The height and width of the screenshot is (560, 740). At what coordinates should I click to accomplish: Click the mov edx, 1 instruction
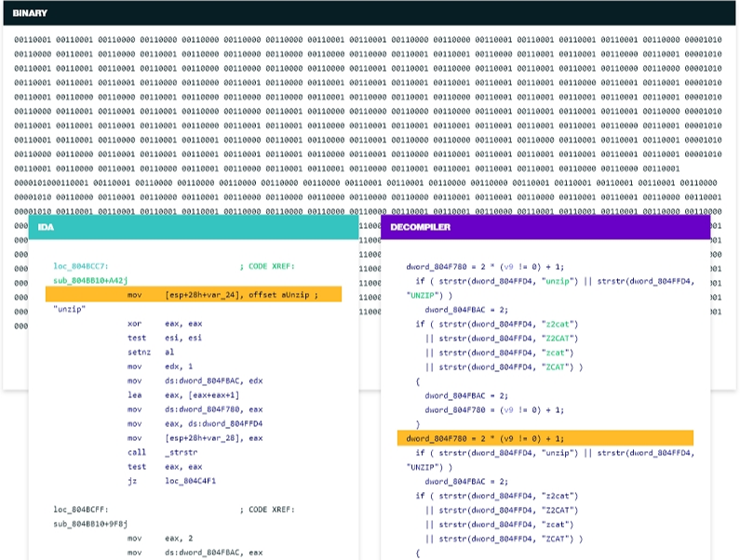(x=160, y=367)
